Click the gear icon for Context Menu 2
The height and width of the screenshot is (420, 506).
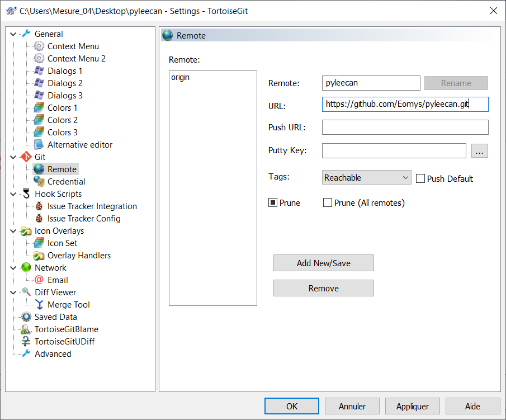[39, 58]
